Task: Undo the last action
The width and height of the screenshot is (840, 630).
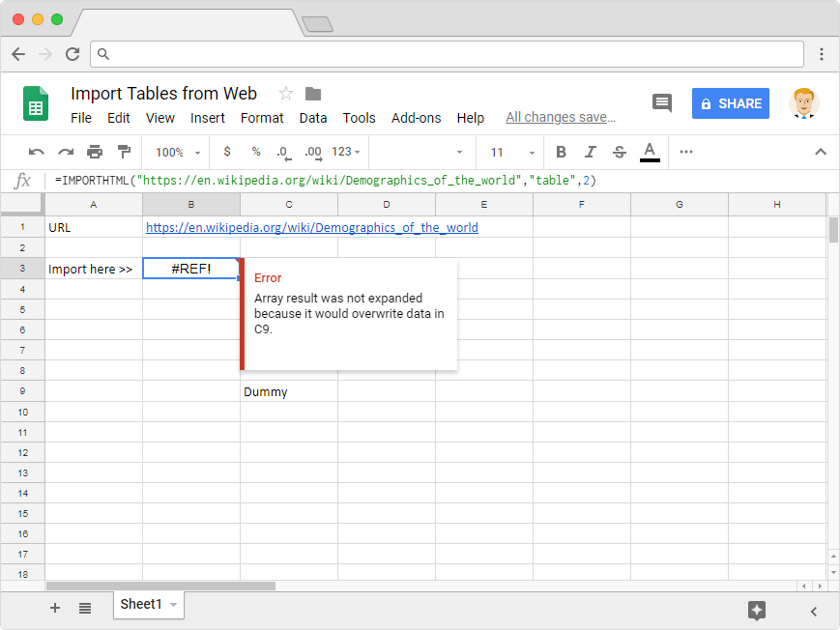Action: [37, 152]
